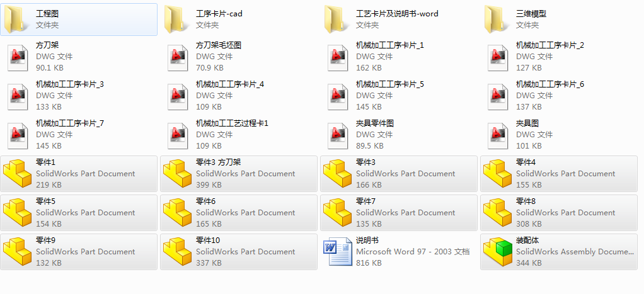This screenshot has height=294, width=644.
Task: Click the file name text 方刀架毛坯图
Action: (219, 45)
